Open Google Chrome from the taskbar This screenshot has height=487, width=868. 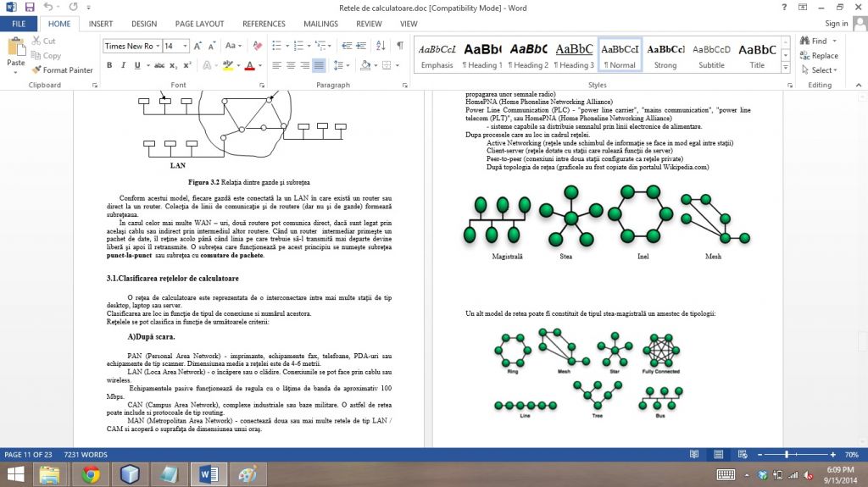92,474
